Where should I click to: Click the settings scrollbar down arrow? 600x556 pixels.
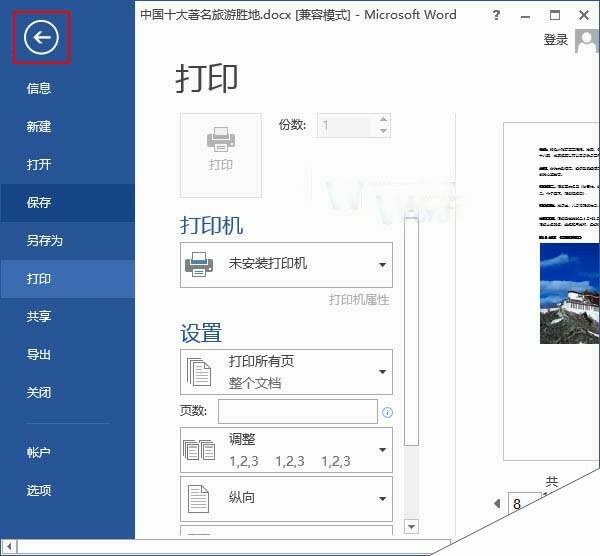point(411,527)
